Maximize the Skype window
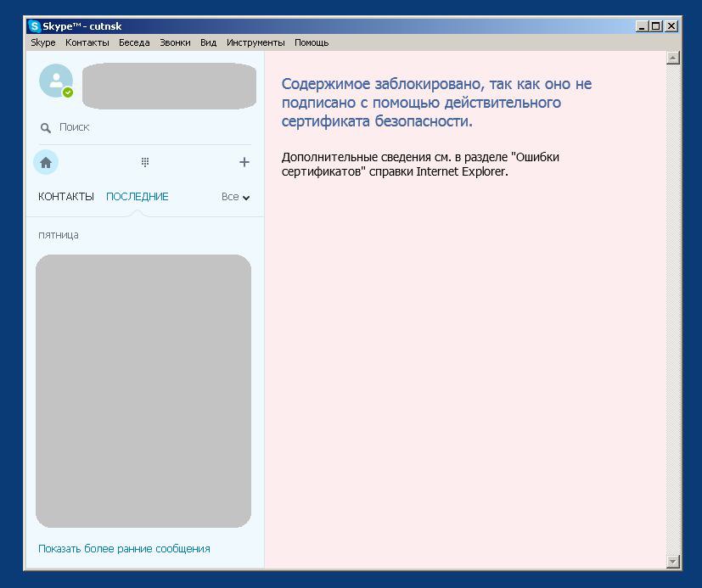702x588 pixels. pyautogui.click(x=656, y=26)
